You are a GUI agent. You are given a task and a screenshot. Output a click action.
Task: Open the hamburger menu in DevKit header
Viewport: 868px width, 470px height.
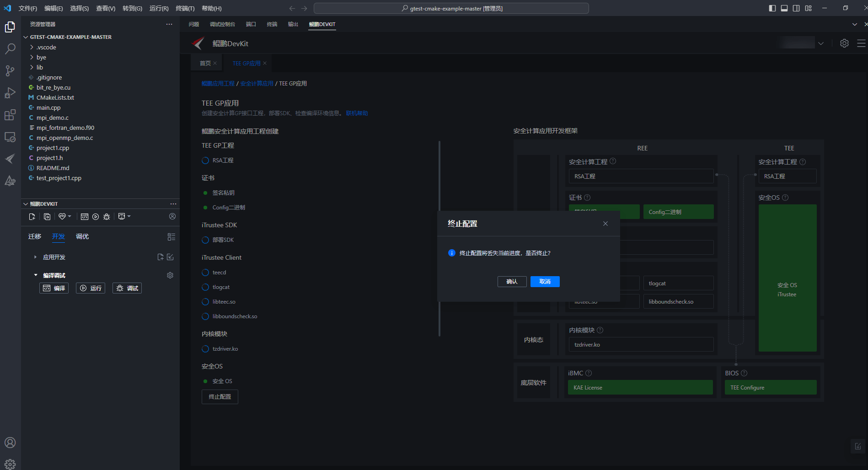point(861,43)
